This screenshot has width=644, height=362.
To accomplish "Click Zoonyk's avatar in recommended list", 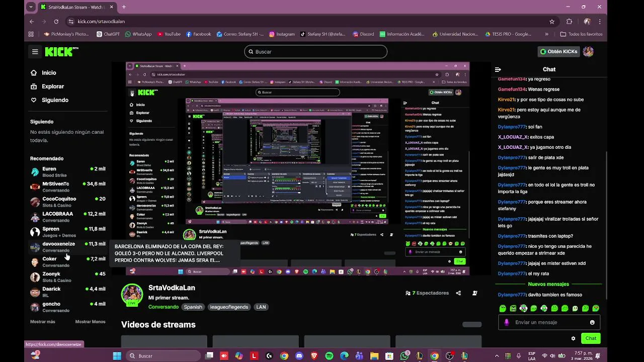I will (x=35, y=277).
